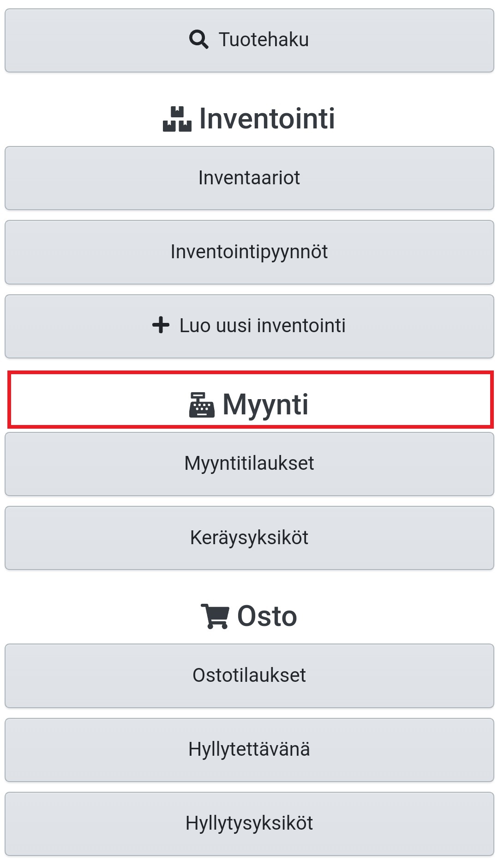Open Myyntitilaukset sales orders
This screenshot has height=868, width=498.
pos(249,464)
